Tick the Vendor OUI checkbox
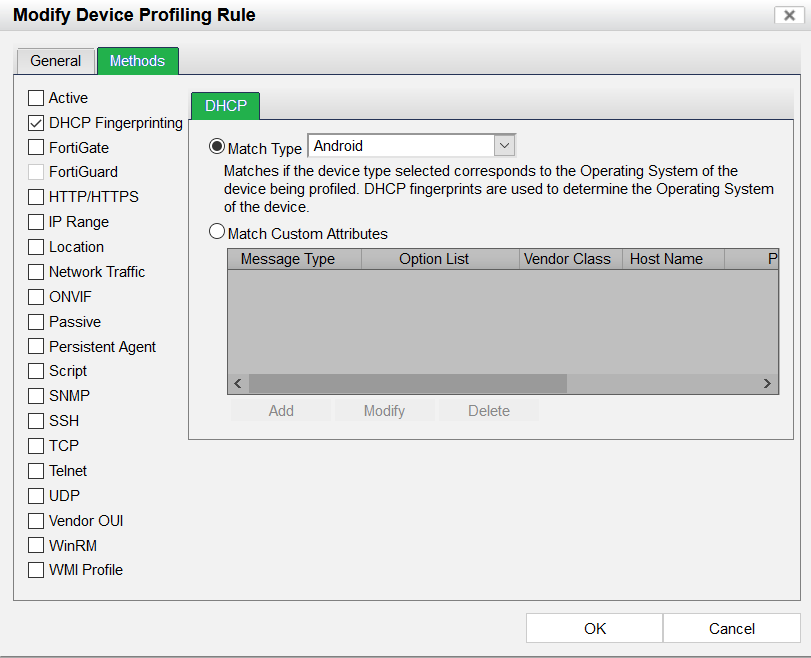 pyautogui.click(x=36, y=521)
